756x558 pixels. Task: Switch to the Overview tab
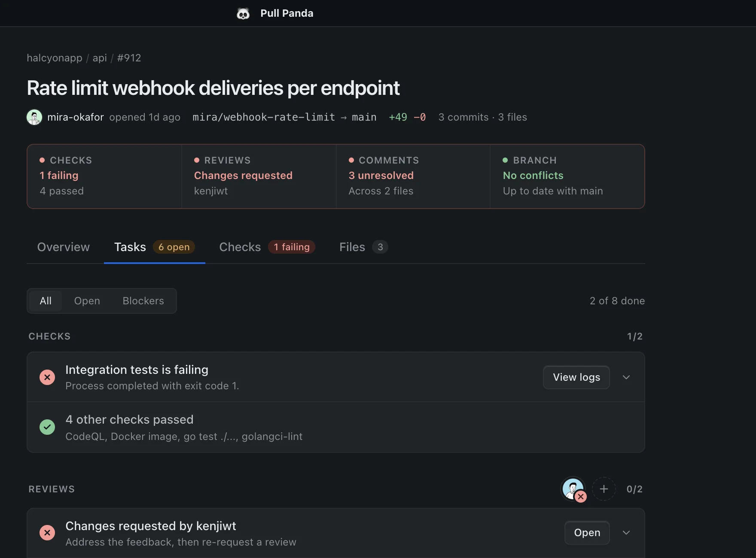(x=64, y=247)
